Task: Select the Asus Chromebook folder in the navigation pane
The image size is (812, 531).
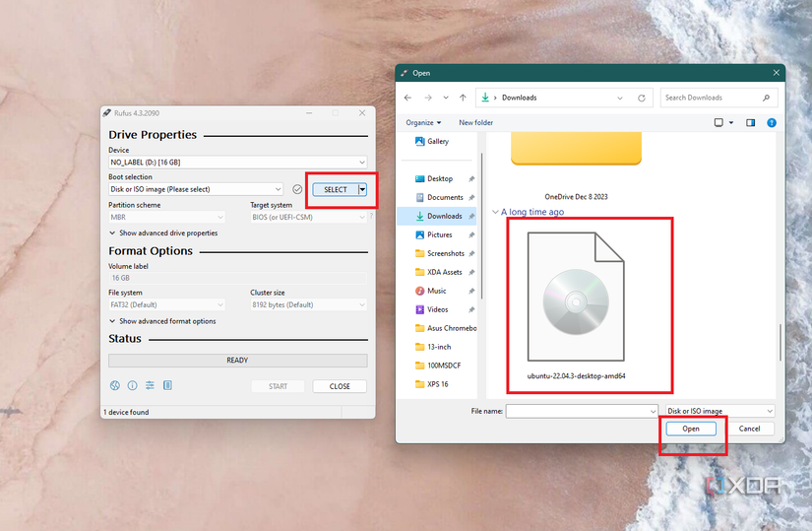Action: click(437, 328)
